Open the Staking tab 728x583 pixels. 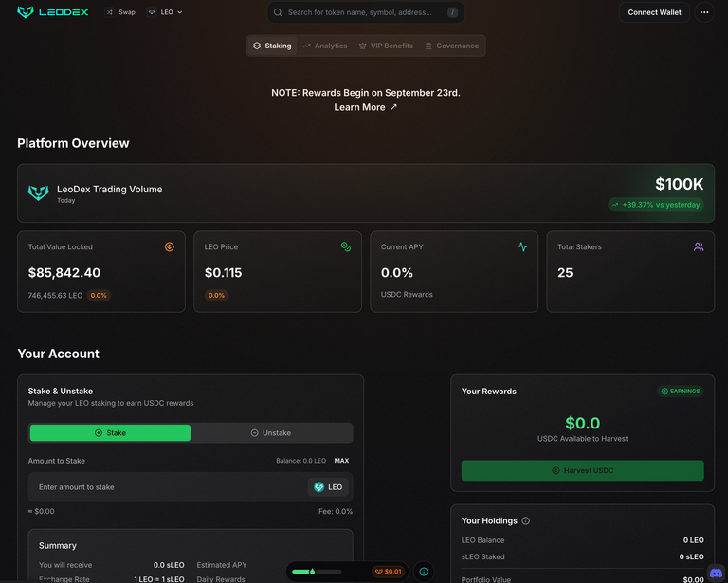(x=272, y=46)
